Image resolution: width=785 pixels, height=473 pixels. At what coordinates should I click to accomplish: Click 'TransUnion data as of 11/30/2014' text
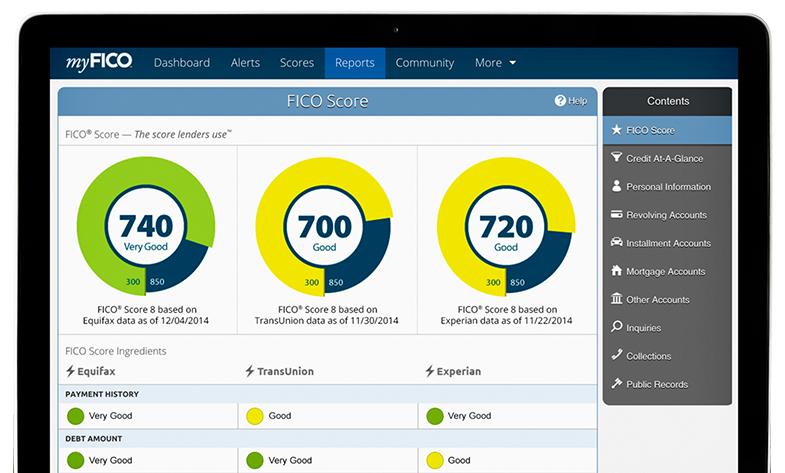(x=326, y=320)
